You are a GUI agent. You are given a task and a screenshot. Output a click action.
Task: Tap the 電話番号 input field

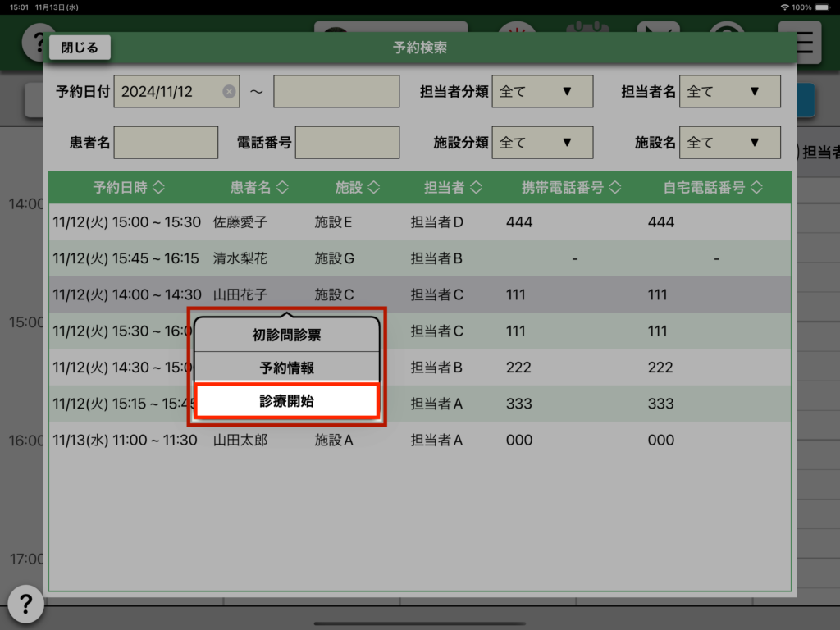(347, 143)
